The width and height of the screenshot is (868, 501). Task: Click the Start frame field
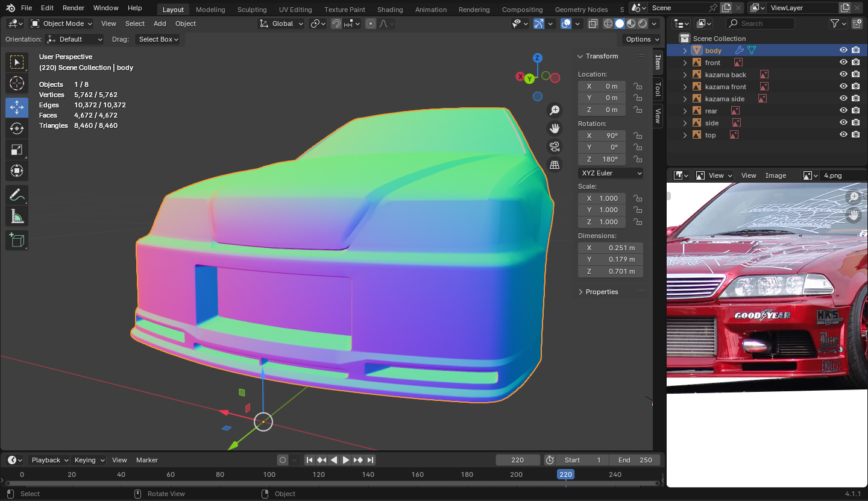[583, 460]
